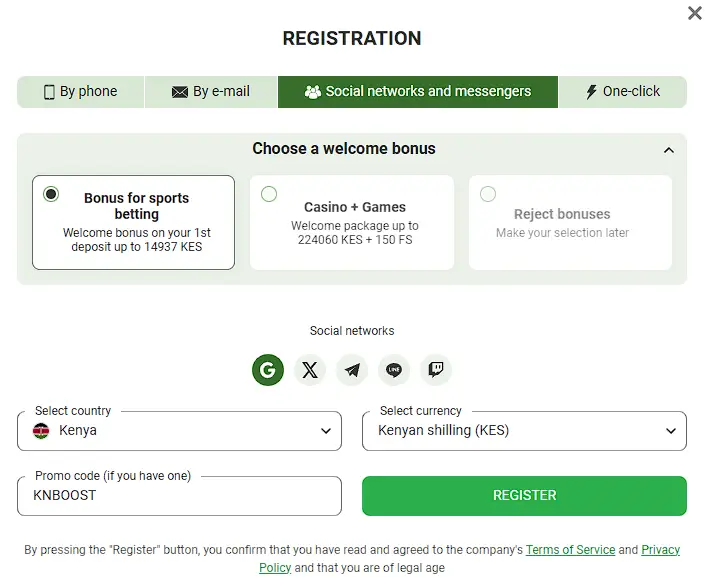
Task: Register via the Twitch icon
Action: pos(436,370)
